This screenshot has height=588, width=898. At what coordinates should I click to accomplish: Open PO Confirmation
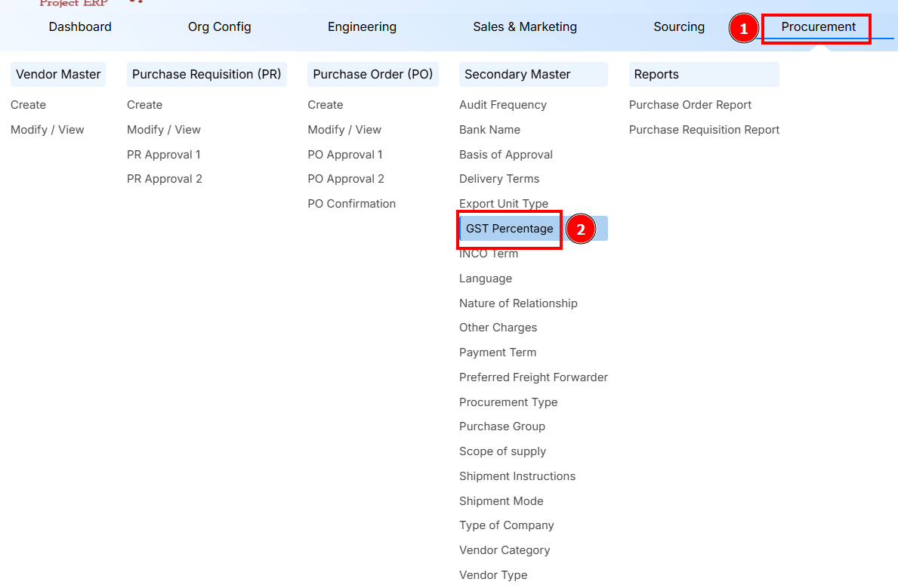click(351, 204)
